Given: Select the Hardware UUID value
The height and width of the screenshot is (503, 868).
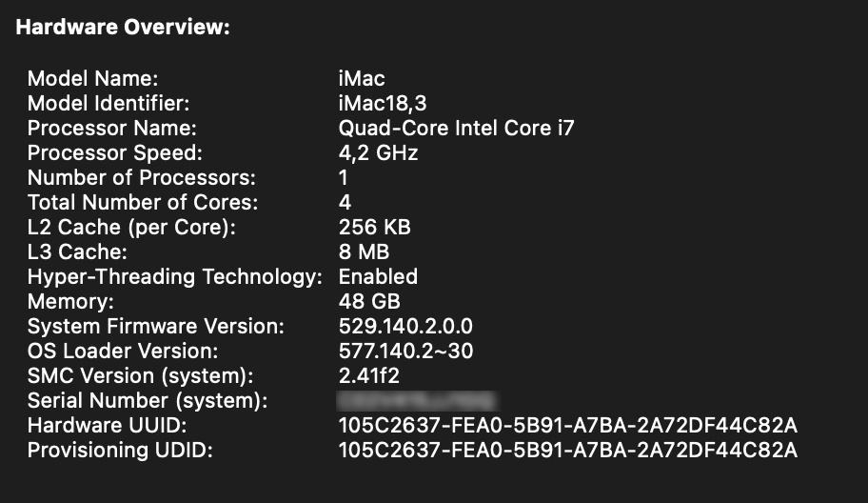Looking at the screenshot, I should (x=567, y=425).
